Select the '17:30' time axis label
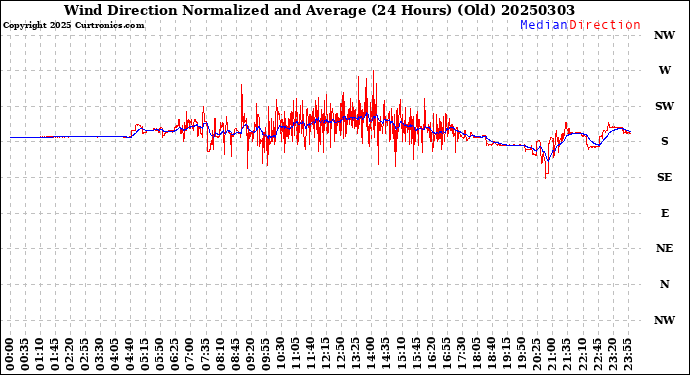Screen dimensions: 690x375 (460, 354)
